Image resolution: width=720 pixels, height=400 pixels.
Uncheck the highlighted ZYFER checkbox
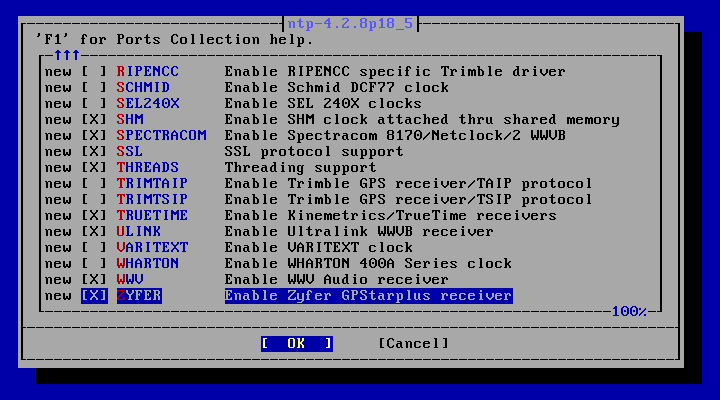click(94, 296)
